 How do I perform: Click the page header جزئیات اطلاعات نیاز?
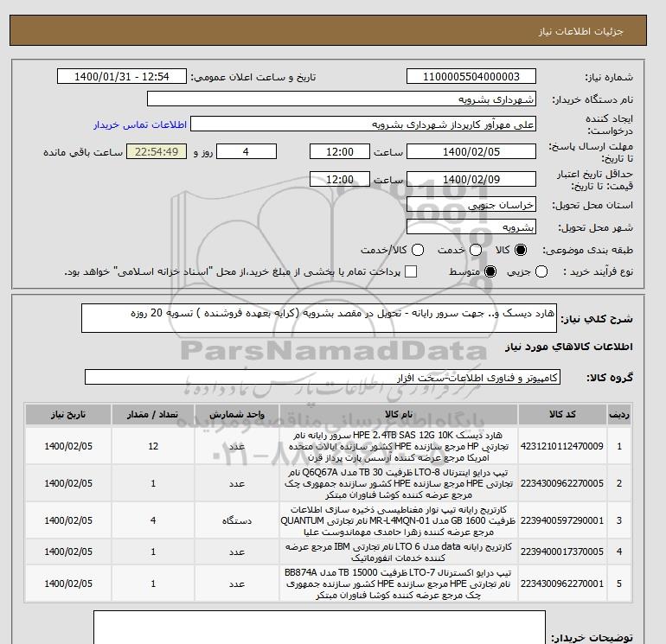(x=580, y=31)
